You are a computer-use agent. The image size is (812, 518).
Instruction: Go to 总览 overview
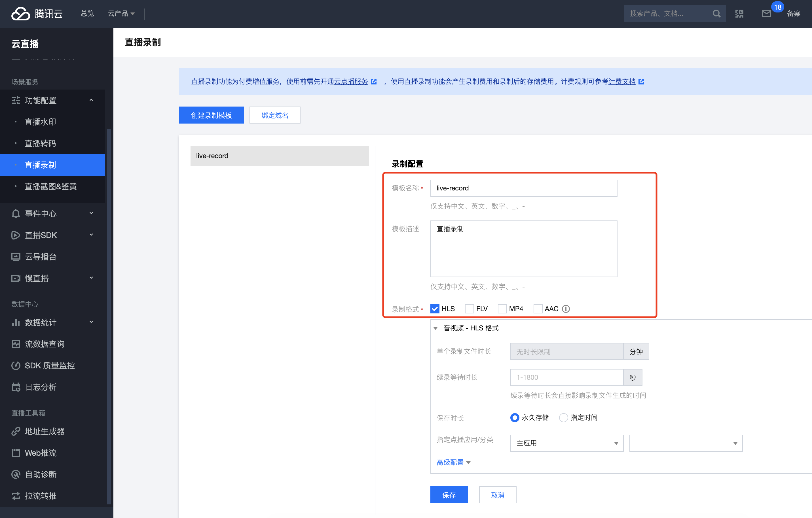tap(87, 14)
